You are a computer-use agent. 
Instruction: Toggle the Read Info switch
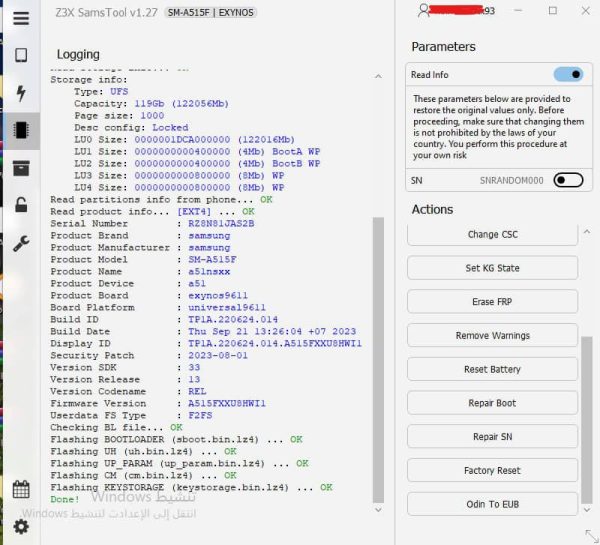(x=569, y=74)
